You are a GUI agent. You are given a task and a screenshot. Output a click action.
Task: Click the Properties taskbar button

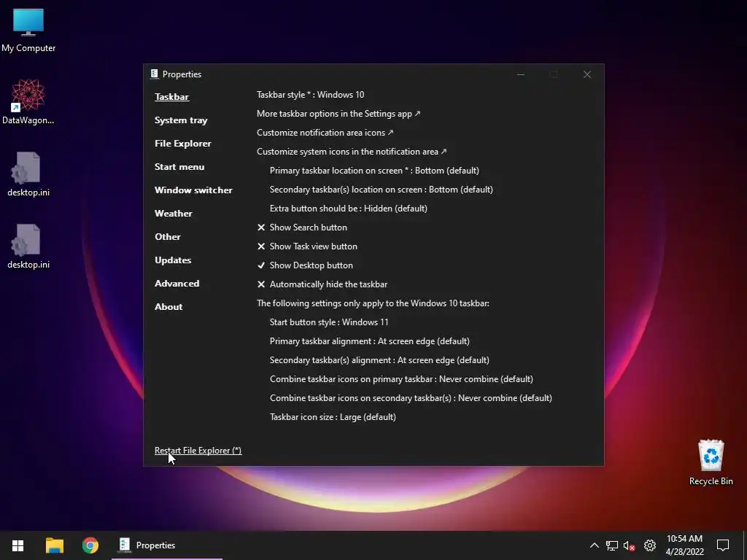(x=167, y=545)
